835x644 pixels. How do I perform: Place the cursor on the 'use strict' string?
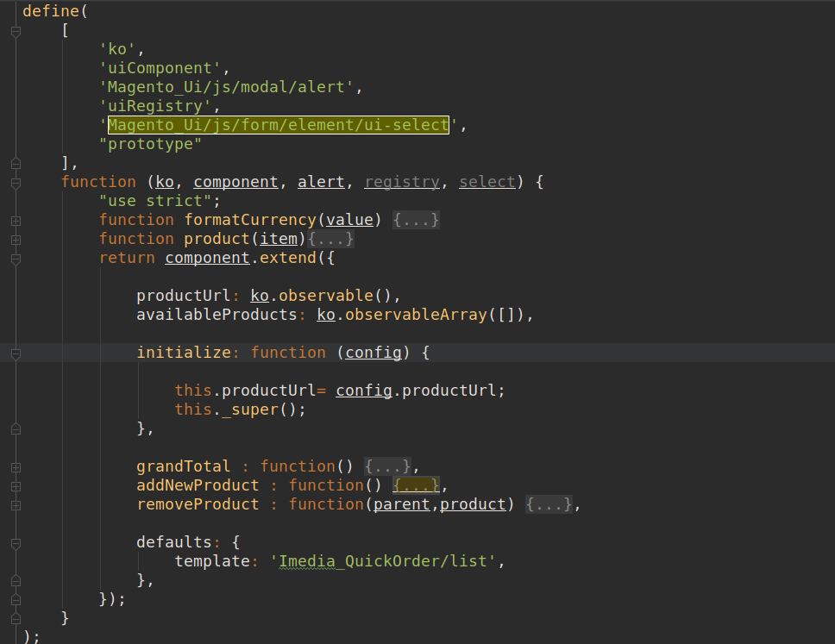[x=160, y=201]
